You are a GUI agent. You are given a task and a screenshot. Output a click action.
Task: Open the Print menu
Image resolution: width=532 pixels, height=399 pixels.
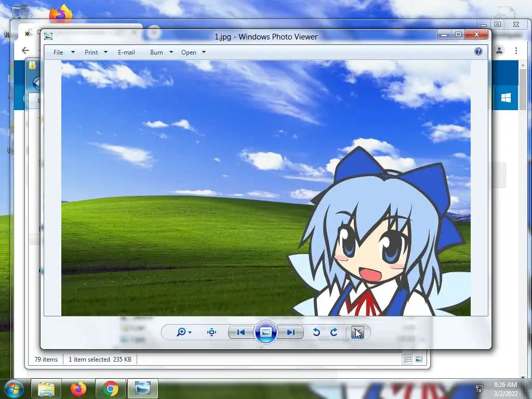click(x=91, y=52)
